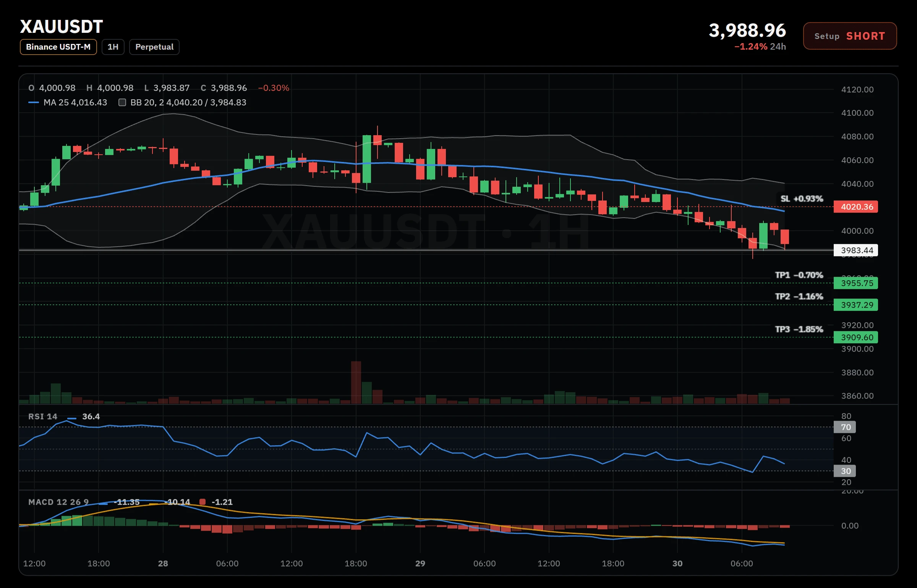Click the RSI 14 indicator label
This screenshot has height=588, width=917.
42,417
